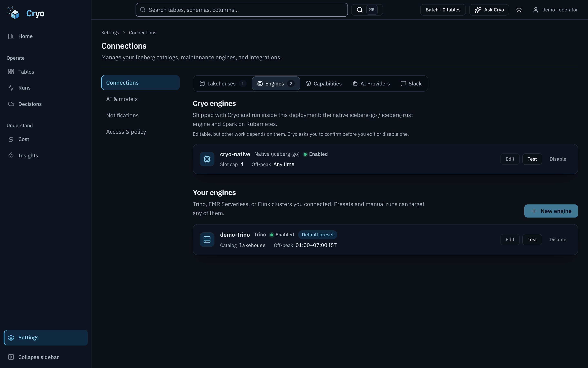
Task: Click the demo-trino engine name
Action: pyautogui.click(x=235, y=235)
